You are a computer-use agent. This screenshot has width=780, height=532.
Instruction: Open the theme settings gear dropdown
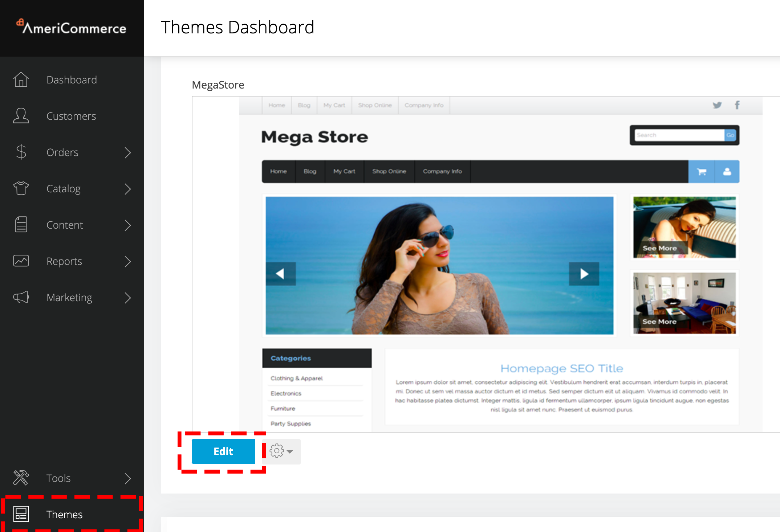point(281,451)
